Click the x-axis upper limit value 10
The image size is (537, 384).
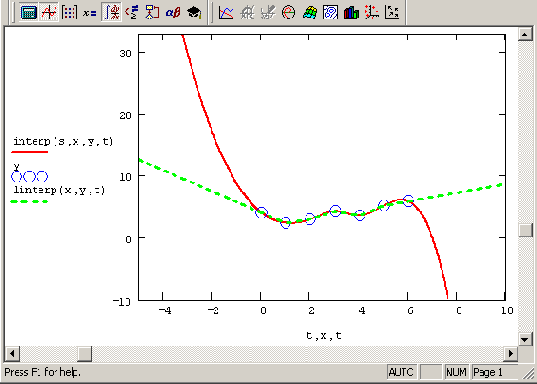click(x=507, y=310)
